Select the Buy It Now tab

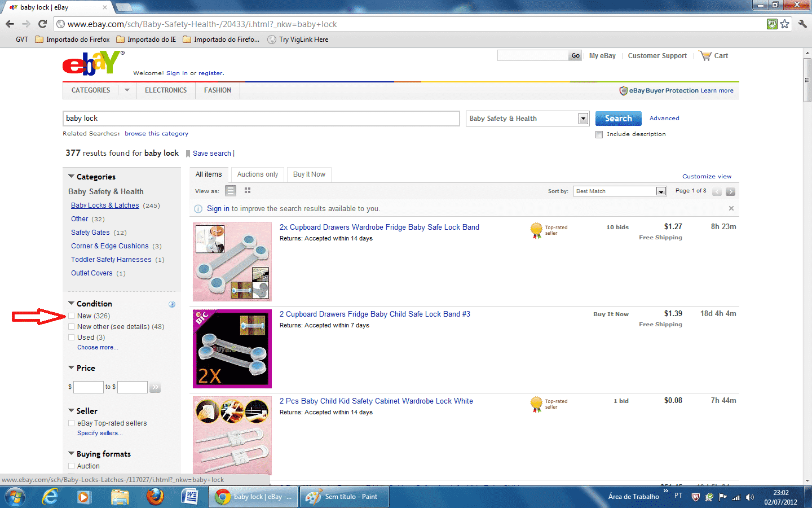(309, 174)
